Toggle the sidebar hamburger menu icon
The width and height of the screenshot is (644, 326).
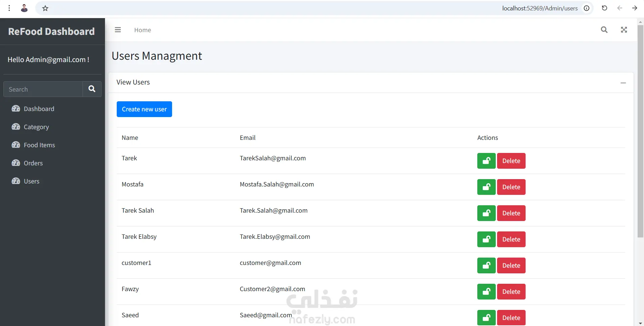(118, 30)
